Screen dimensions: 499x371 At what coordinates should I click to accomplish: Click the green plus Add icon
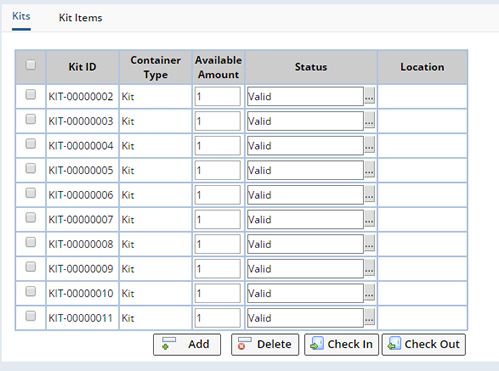[x=169, y=343]
